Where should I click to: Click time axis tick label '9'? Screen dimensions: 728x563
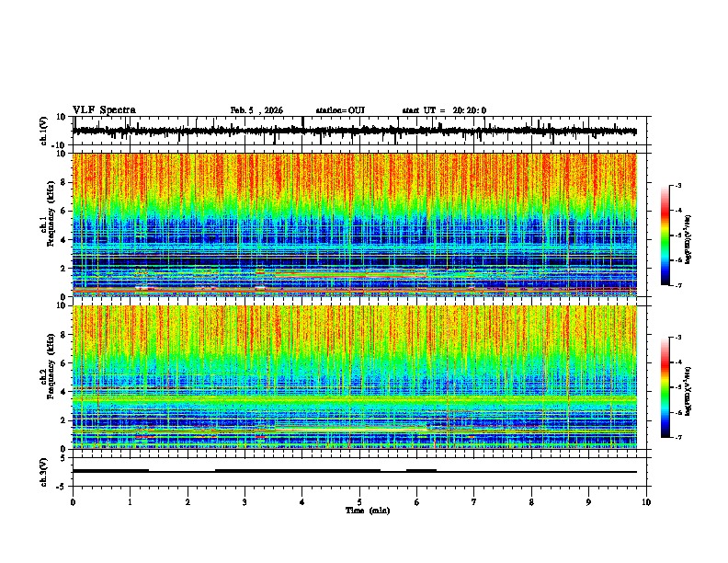point(588,502)
